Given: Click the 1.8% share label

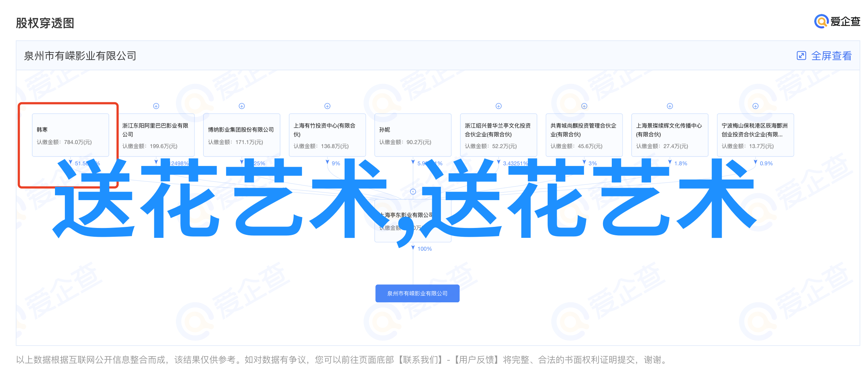Looking at the screenshot, I should [681, 163].
